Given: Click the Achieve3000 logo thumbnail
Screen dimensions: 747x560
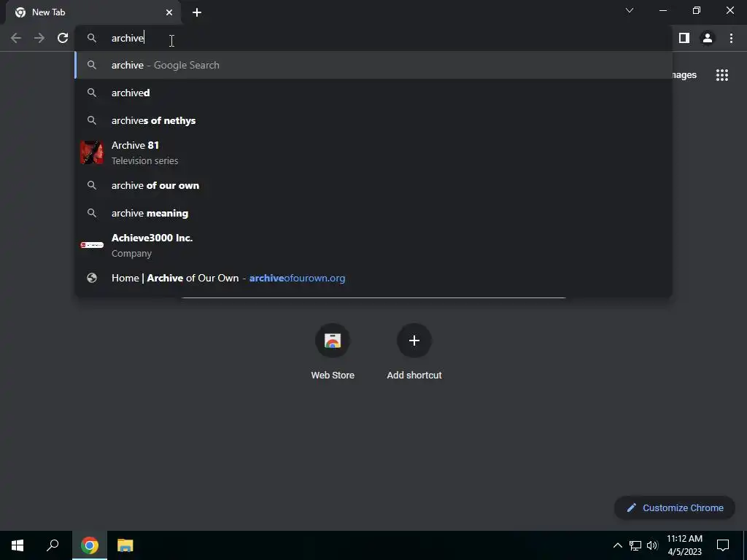Looking at the screenshot, I should click(92, 245).
